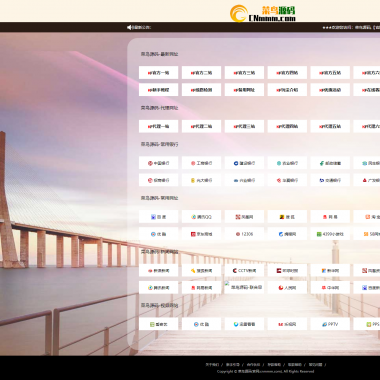This screenshot has width=380, height=380.
Task: Open the 中国银行 bank tile
Action: [158, 163]
